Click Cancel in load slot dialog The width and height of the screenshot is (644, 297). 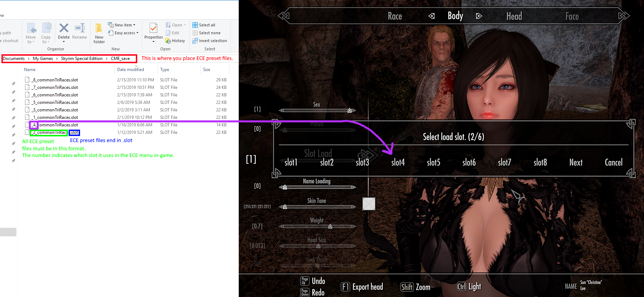[x=614, y=162]
